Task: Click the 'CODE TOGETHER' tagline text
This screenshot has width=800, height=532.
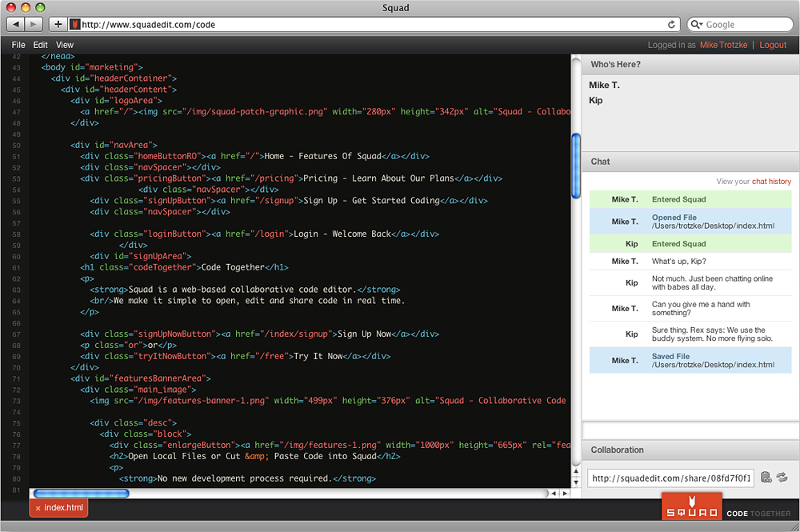Action: [x=758, y=514]
